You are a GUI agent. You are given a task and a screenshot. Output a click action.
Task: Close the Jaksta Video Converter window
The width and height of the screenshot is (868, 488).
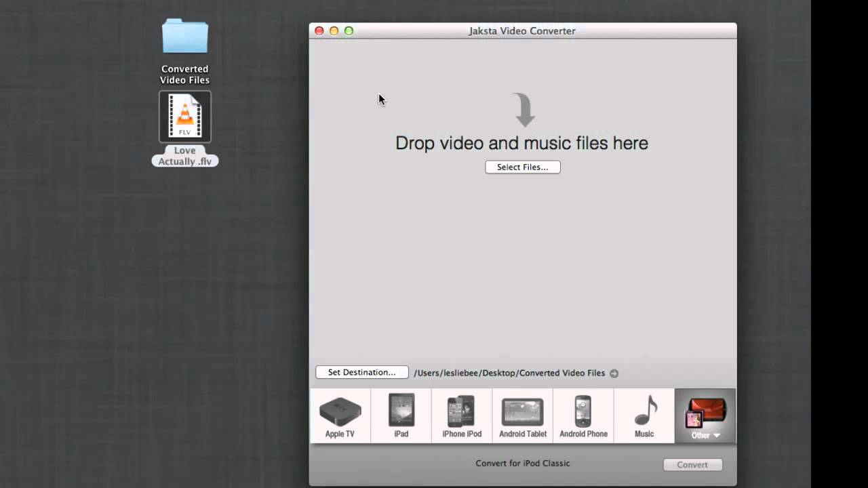click(x=319, y=30)
